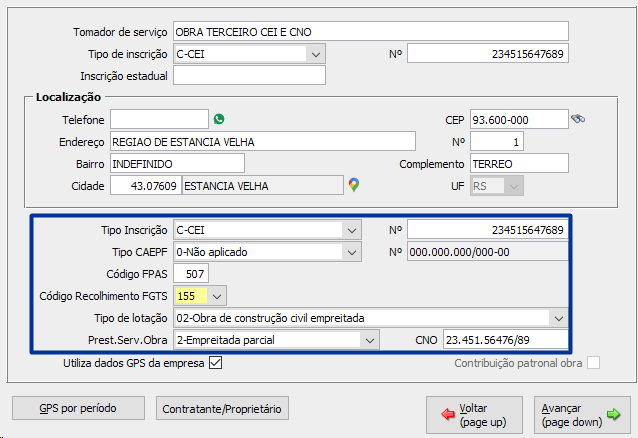Screen dimensions: 638x438
Task: Go back with Voltar (page up)
Action: 474,415
